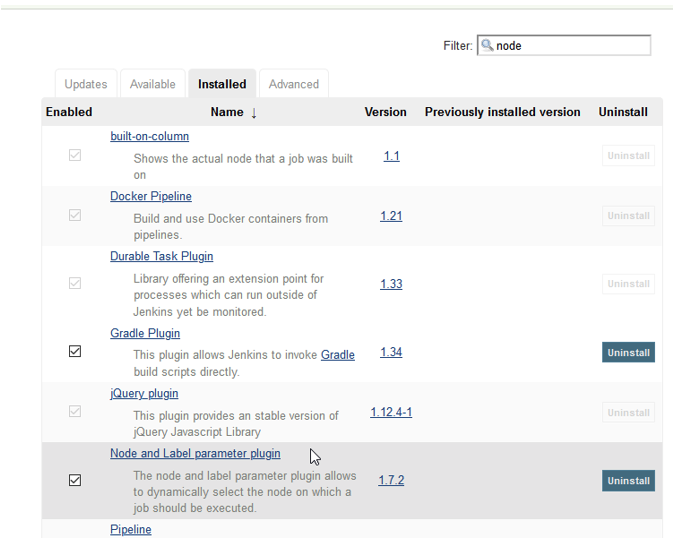Open the Pipeline plugin link
The image size is (686, 557).
(x=131, y=529)
